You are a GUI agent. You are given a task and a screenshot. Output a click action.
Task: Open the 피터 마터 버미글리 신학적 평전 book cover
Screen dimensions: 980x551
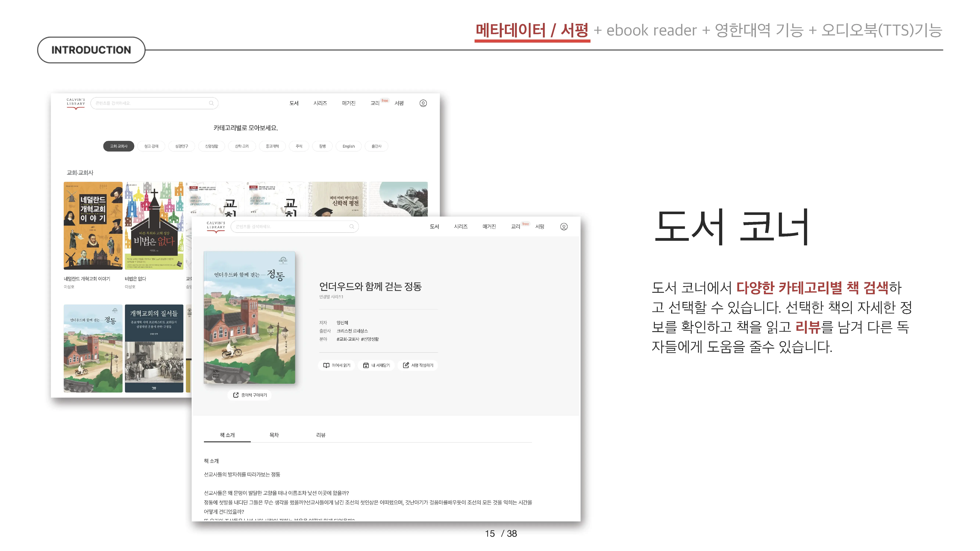[x=337, y=199]
